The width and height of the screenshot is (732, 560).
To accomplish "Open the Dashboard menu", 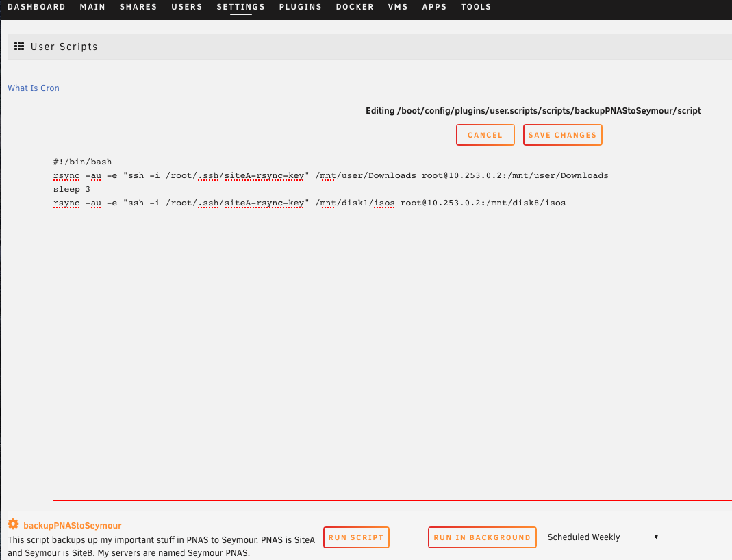I will click(x=36, y=7).
